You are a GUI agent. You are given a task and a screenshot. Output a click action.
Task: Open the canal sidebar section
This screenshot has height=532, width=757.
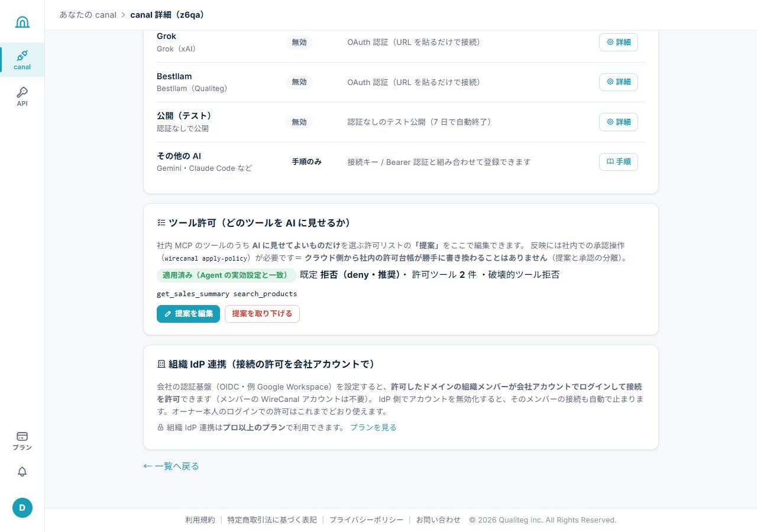pyautogui.click(x=22, y=60)
